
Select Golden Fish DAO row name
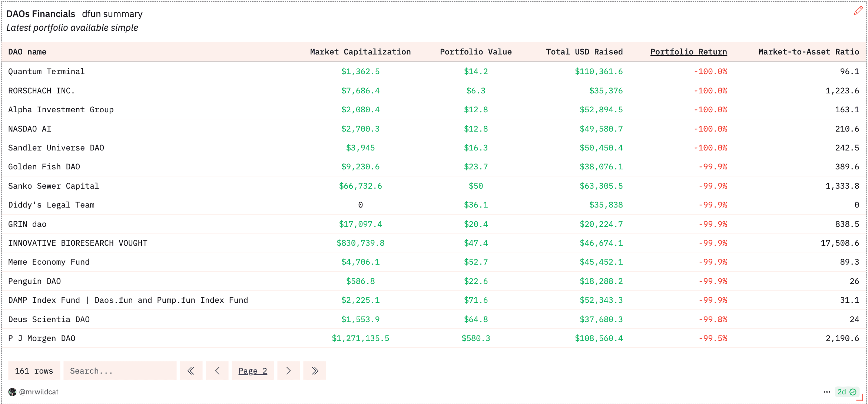[x=44, y=167]
